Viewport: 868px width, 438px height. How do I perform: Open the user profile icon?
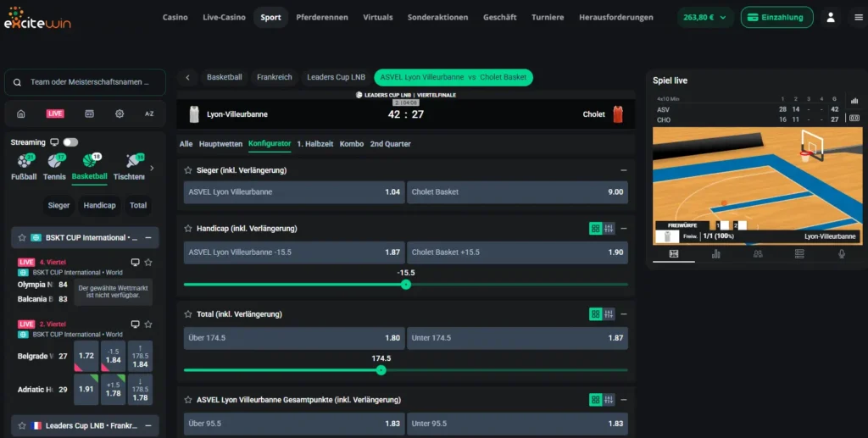point(831,17)
